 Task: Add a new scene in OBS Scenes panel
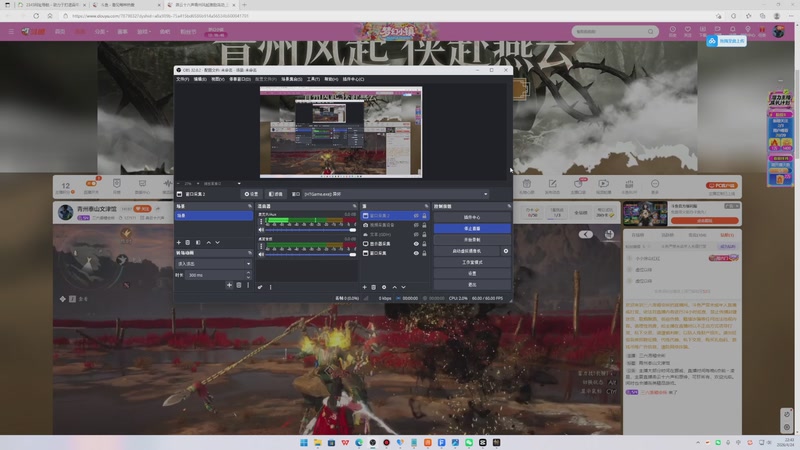click(x=179, y=242)
